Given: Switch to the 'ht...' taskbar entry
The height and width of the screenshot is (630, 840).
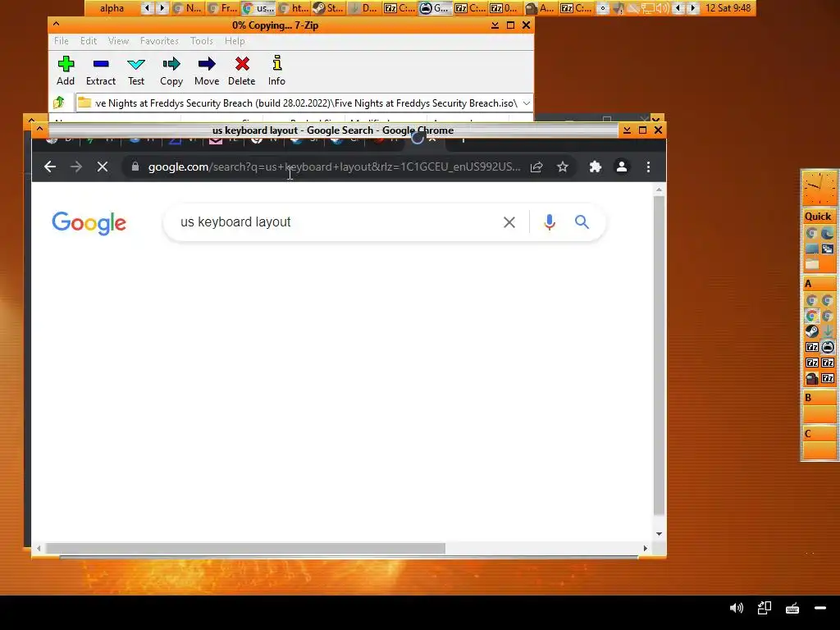Looking at the screenshot, I should (x=294, y=8).
